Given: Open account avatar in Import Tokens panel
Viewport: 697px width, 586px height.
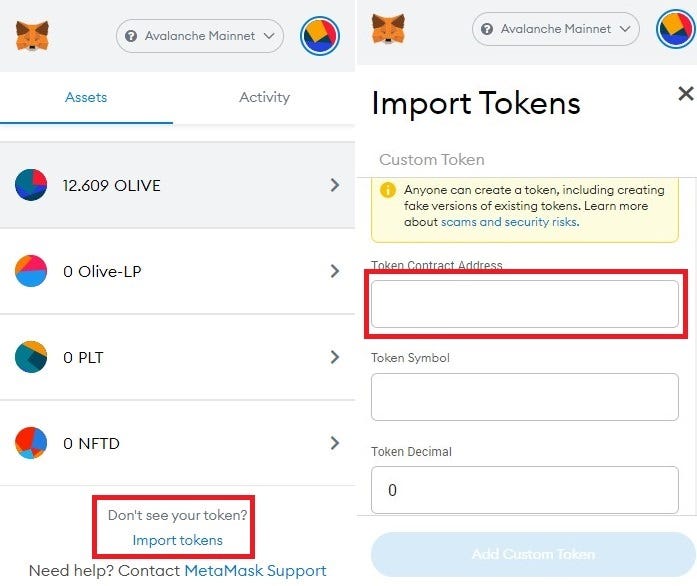Looking at the screenshot, I should point(675,29).
